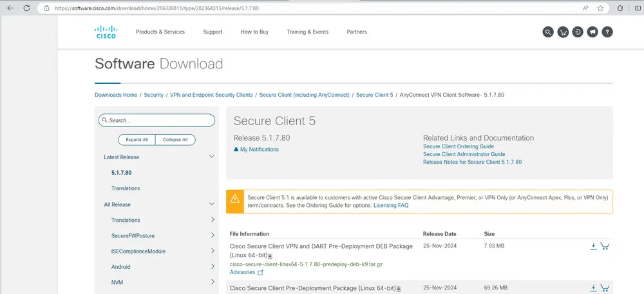
Task: Open the How to Buy menu
Action: click(254, 32)
